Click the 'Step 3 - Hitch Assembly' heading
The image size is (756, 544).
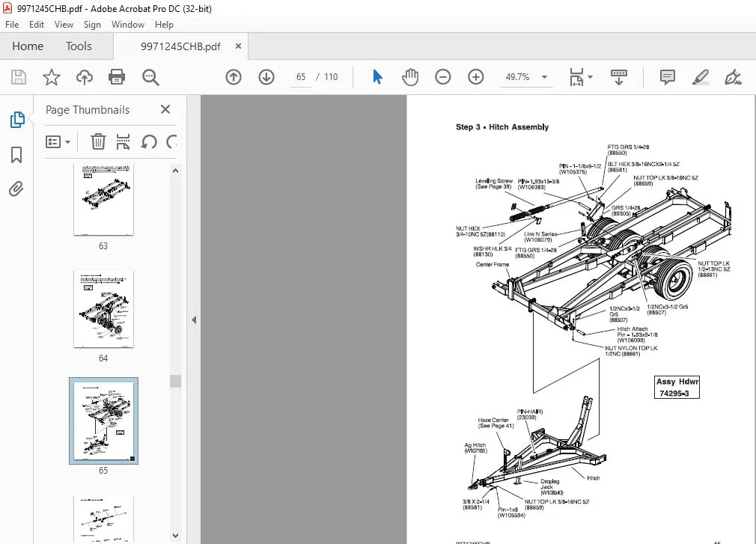click(x=502, y=127)
